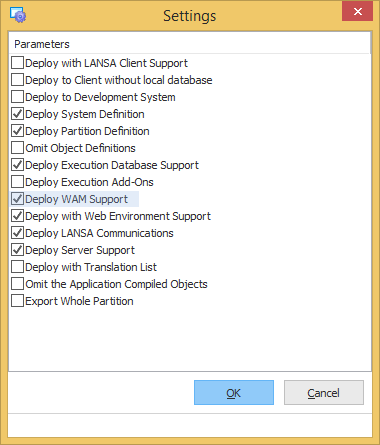The image size is (380, 445).
Task: Uncheck Deploy System Definition
Action: (17, 114)
